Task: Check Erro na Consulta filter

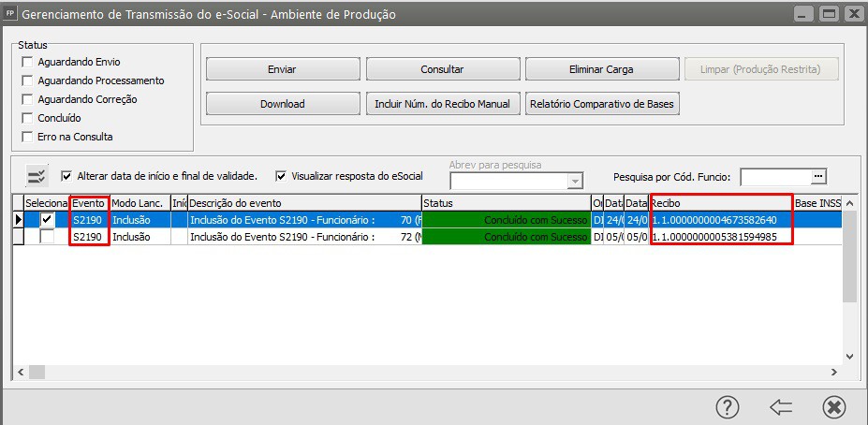Action: click(x=27, y=137)
